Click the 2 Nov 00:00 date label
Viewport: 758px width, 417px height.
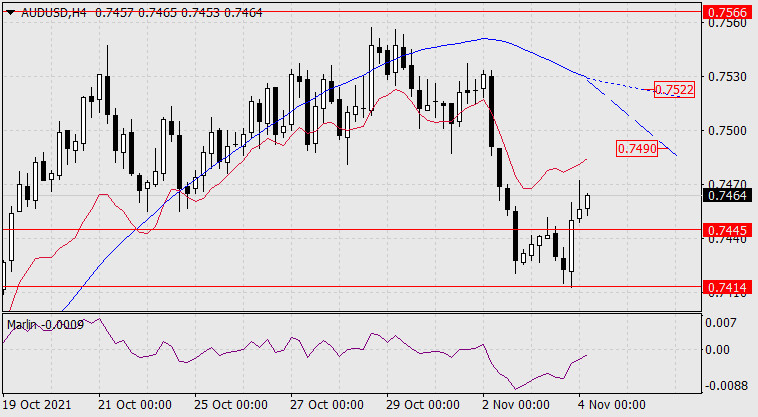click(x=516, y=404)
